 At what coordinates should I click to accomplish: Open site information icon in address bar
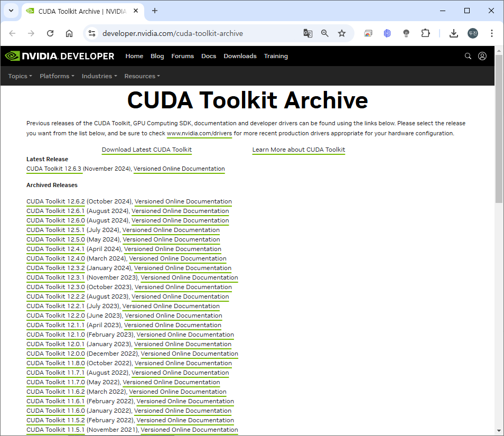click(92, 33)
